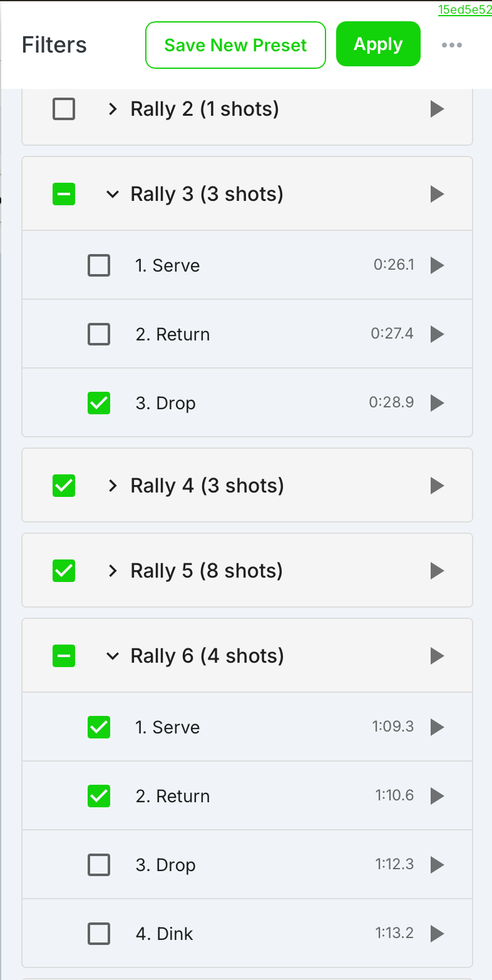Viewport: 492px width, 980px height.
Task: Expand the Rally 5 shots list
Action: tap(113, 571)
